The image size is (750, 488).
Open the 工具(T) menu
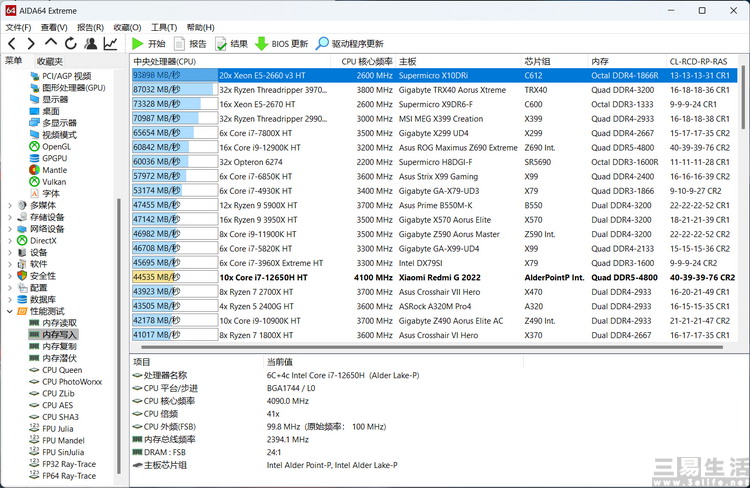coord(164,27)
